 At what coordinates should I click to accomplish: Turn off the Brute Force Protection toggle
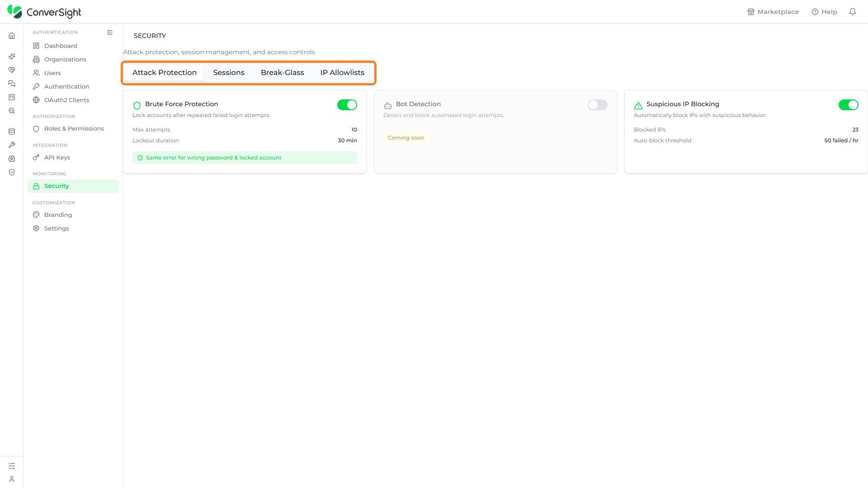click(x=347, y=105)
